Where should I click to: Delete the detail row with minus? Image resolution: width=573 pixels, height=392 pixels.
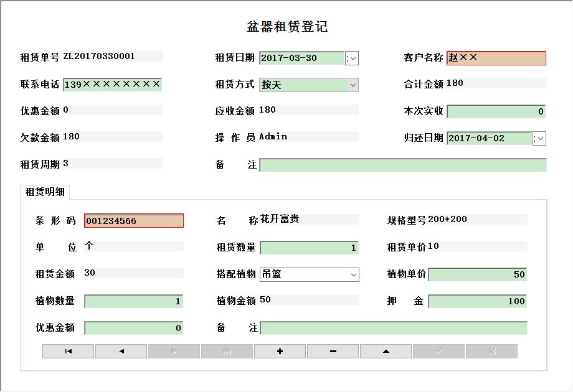click(x=333, y=351)
